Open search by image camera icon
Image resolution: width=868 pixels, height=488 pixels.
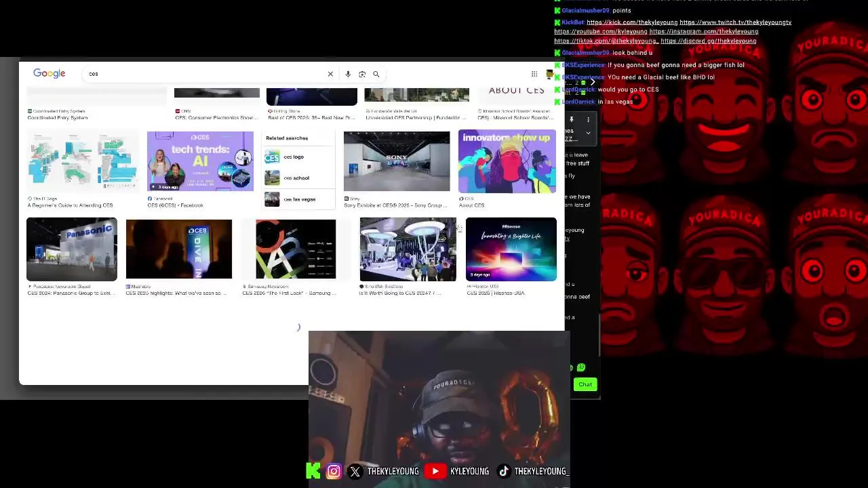pyautogui.click(x=362, y=74)
